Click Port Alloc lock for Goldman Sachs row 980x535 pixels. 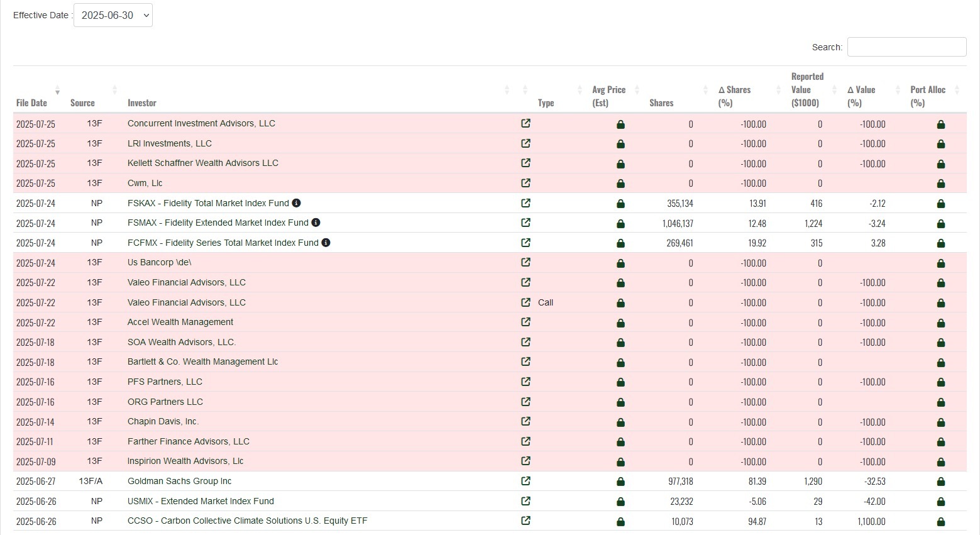(941, 482)
